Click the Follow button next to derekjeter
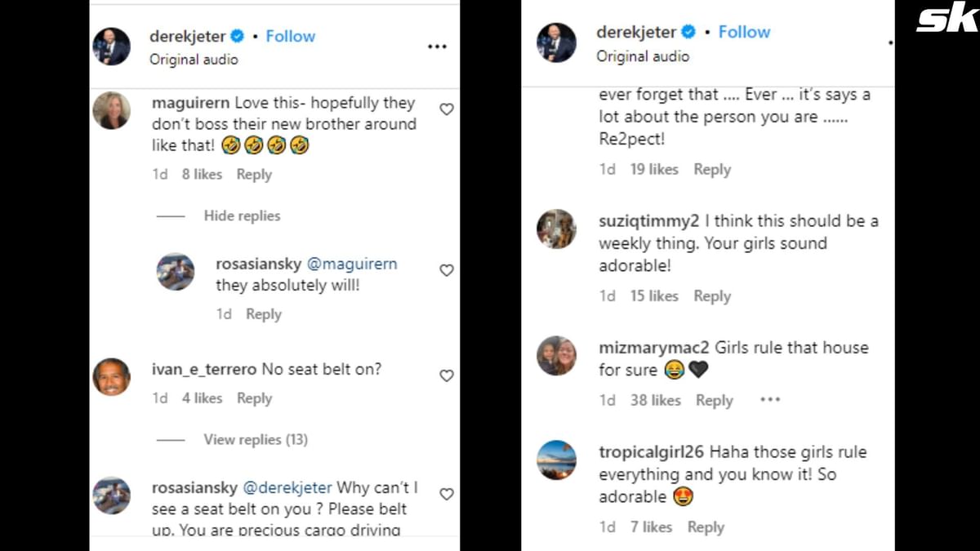The height and width of the screenshot is (551, 980). pyautogui.click(x=291, y=36)
